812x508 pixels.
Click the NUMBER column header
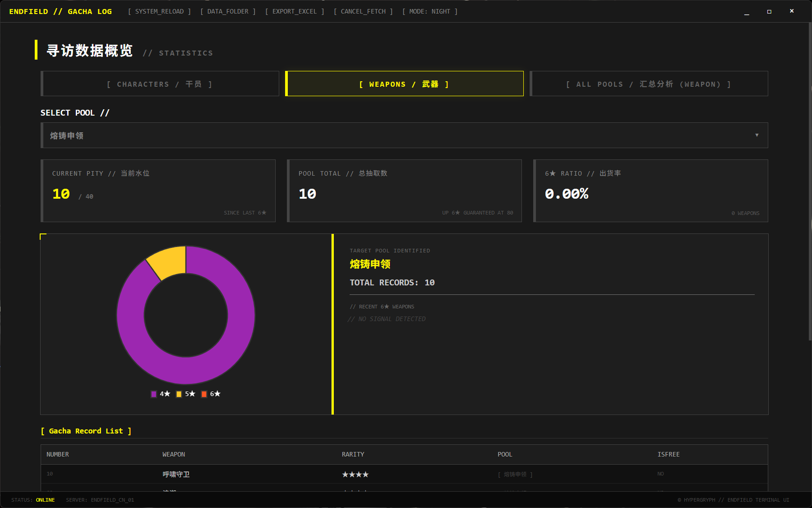pyautogui.click(x=58, y=454)
